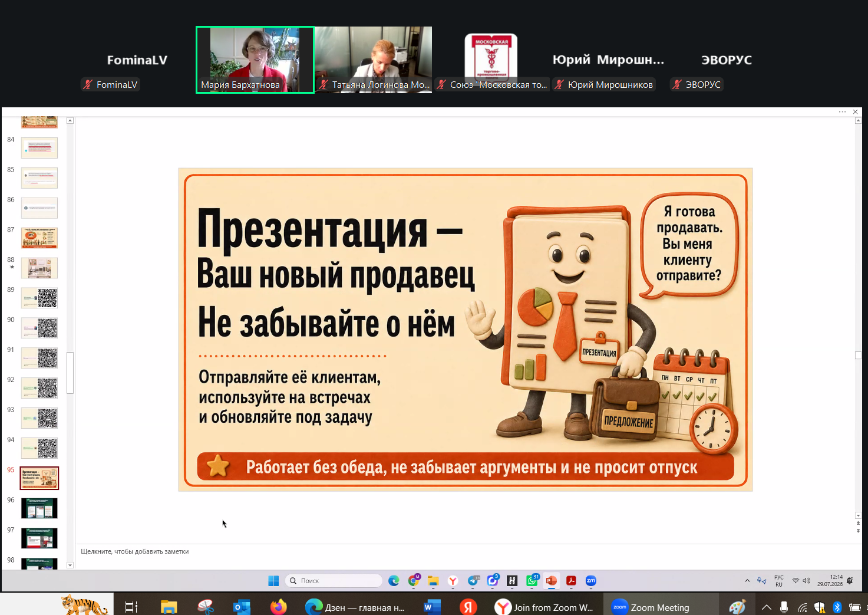Viewport: 868px width, 615px height.
Task: Select slide 87 thumbnail
Action: 39,238
